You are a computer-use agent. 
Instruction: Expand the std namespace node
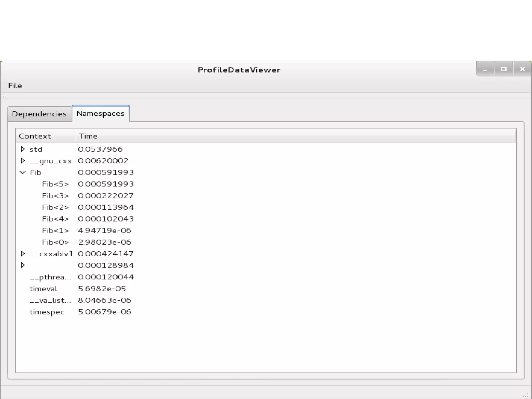click(23, 149)
